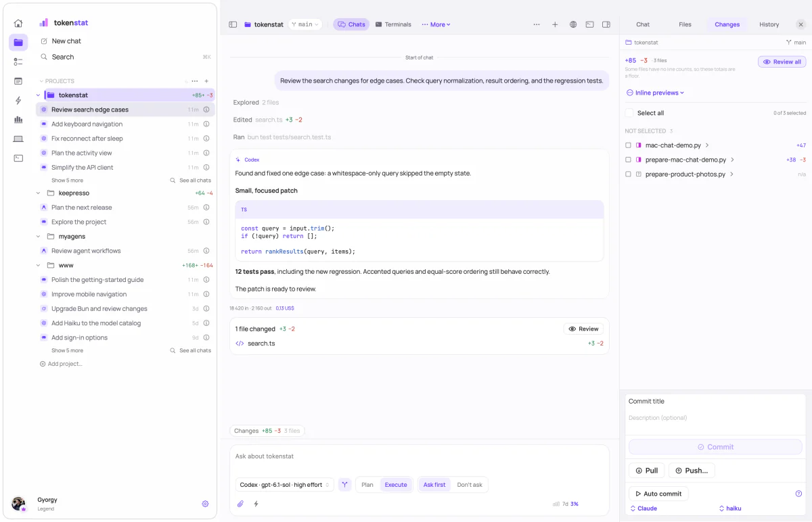Open the three-dot menu next to PROJECTS
The width and height of the screenshot is (812, 522).
pos(195,81)
